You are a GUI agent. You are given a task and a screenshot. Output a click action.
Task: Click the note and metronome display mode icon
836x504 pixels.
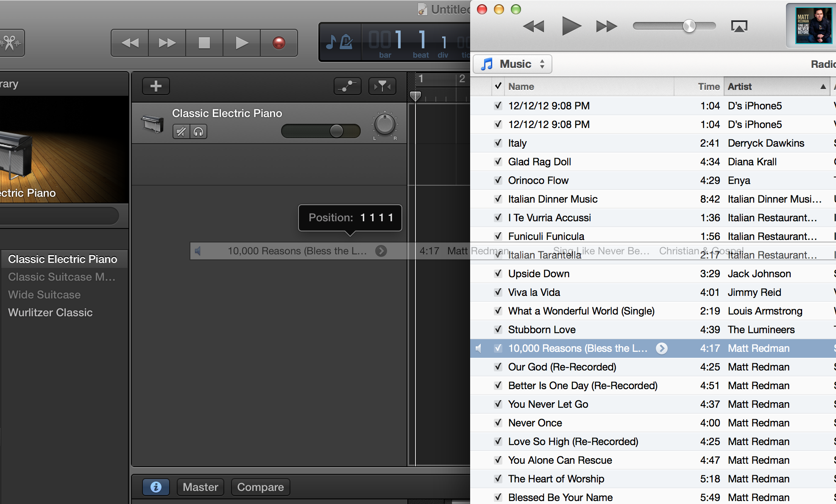[x=340, y=42]
